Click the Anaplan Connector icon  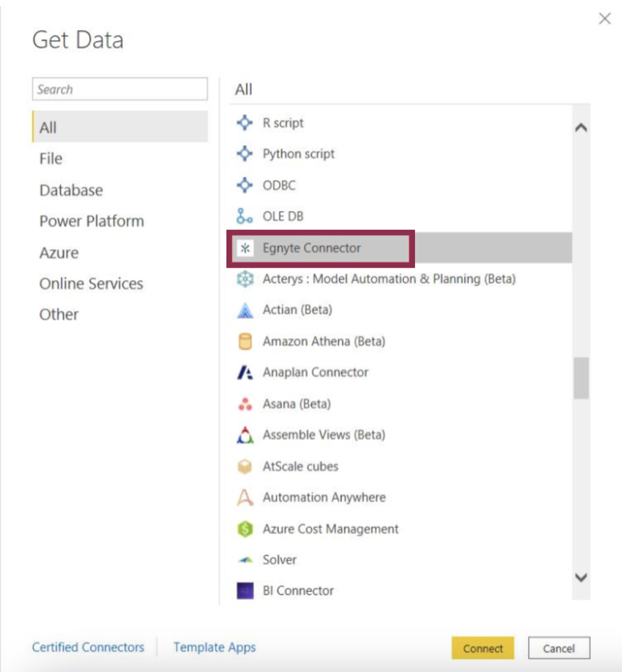[245, 373]
